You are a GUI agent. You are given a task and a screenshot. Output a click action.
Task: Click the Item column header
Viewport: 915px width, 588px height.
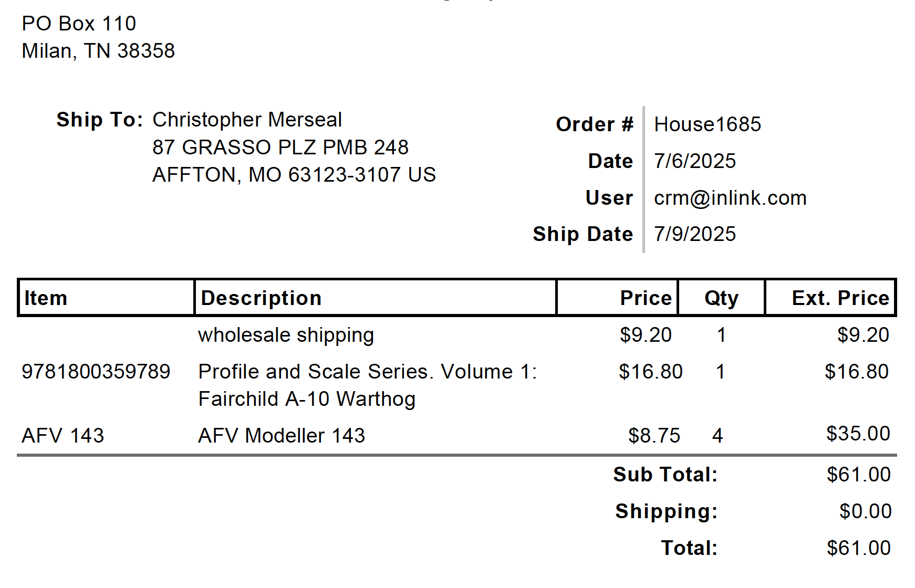(x=46, y=298)
